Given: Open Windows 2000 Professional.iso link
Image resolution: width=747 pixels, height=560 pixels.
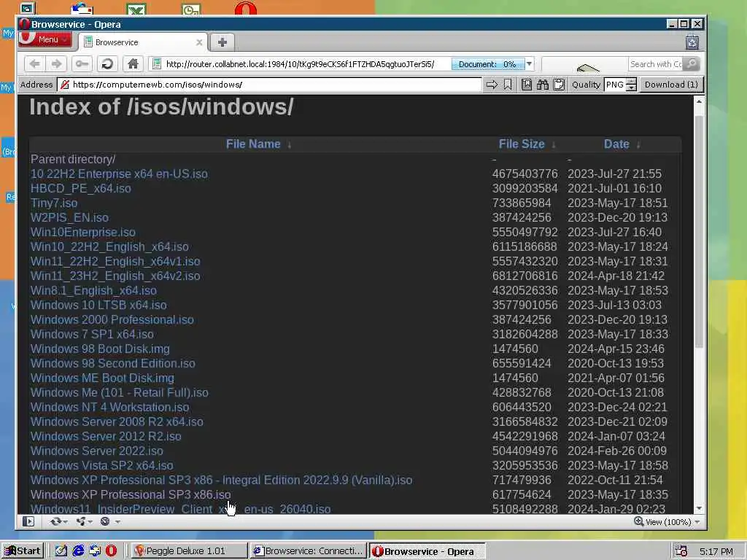Looking at the screenshot, I should click(112, 319).
